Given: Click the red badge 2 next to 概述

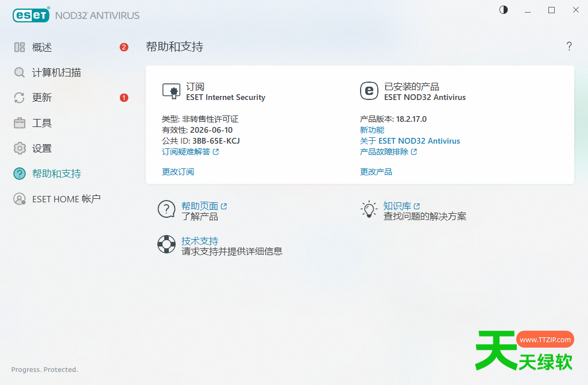Looking at the screenshot, I should pyautogui.click(x=124, y=47).
